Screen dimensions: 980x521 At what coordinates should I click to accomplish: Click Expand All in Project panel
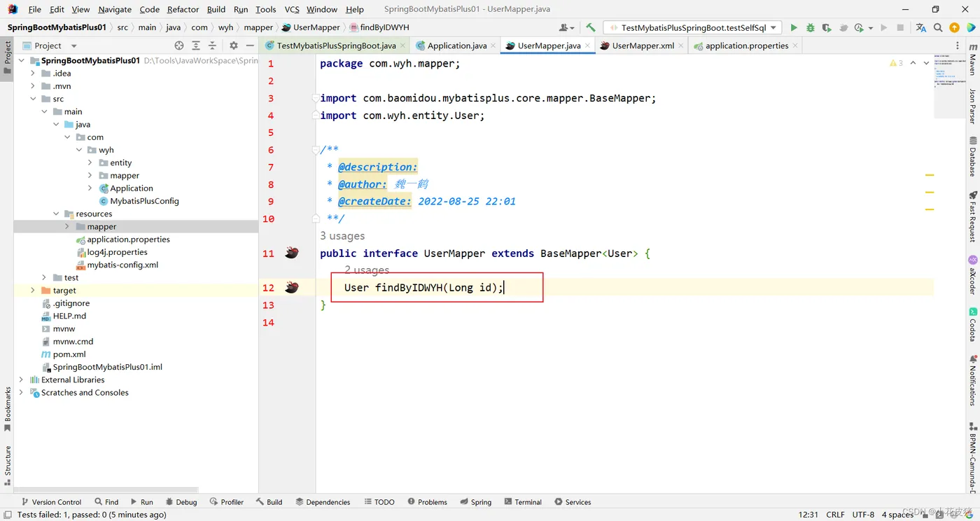(196, 46)
